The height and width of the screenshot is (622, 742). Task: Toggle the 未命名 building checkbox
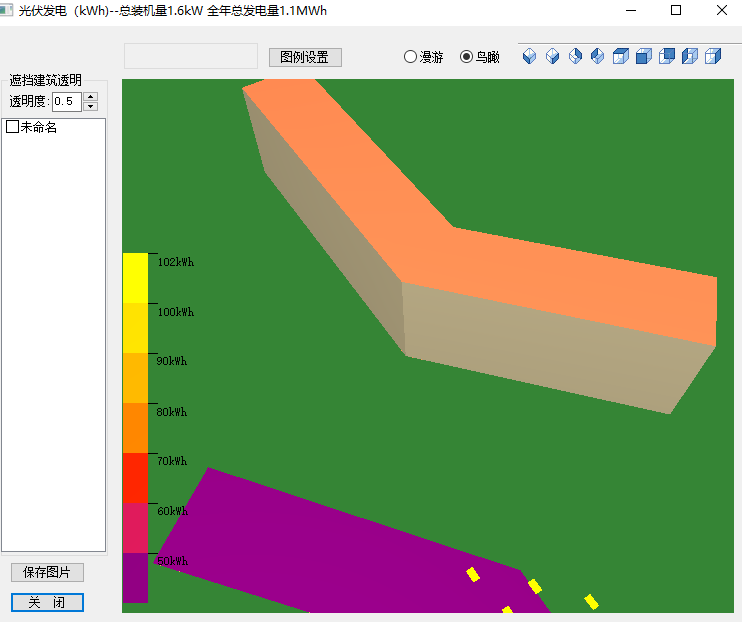pyautogui.click(x=13, y=127)
